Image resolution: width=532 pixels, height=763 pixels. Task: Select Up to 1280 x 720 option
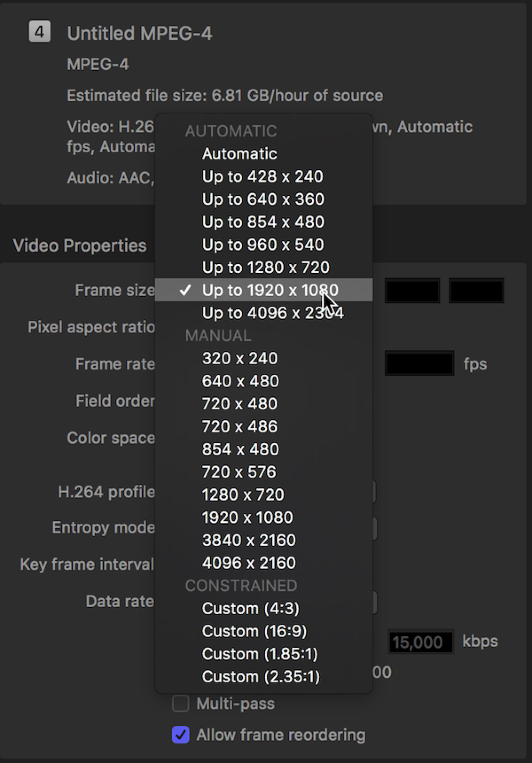coord(265,267)
